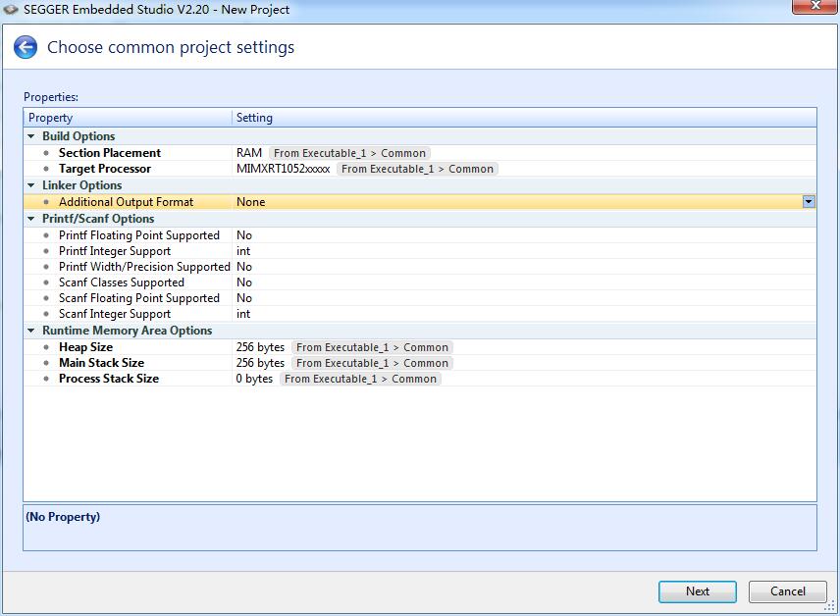The width and height of the screenshot is (840, 616).
Task: Click the Printf Integer Support int value
Action: pyautogui.click(x=243, y=251)
